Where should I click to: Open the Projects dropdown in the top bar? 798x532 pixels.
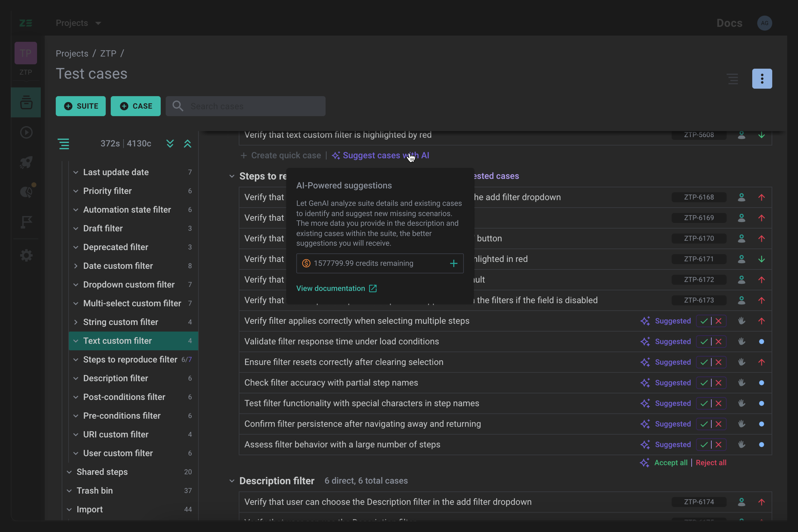[78, 23]
